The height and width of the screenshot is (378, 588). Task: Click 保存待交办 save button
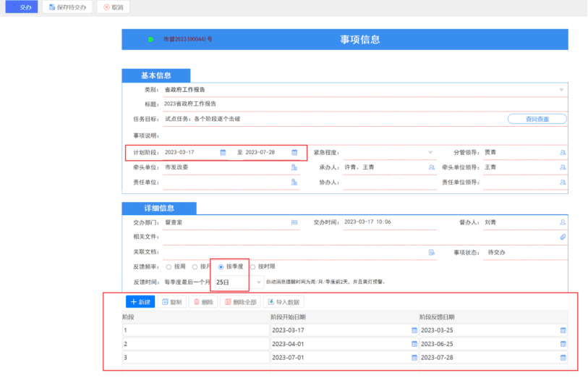[67, 7]
